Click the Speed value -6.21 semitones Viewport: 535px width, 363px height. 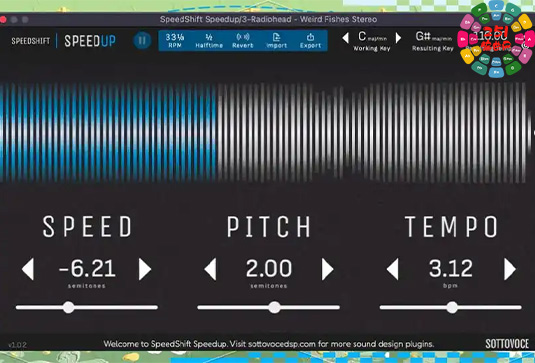[x=87, y=268]
